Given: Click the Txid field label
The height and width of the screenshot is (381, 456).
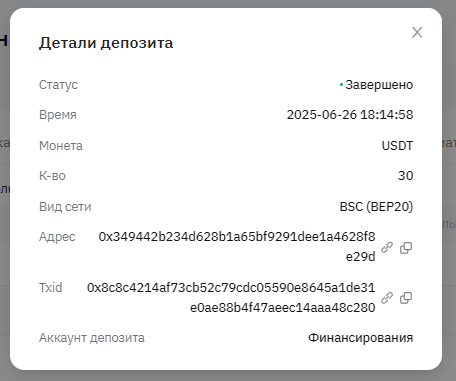Looking at the screenshot, I should tap(51, 287).
